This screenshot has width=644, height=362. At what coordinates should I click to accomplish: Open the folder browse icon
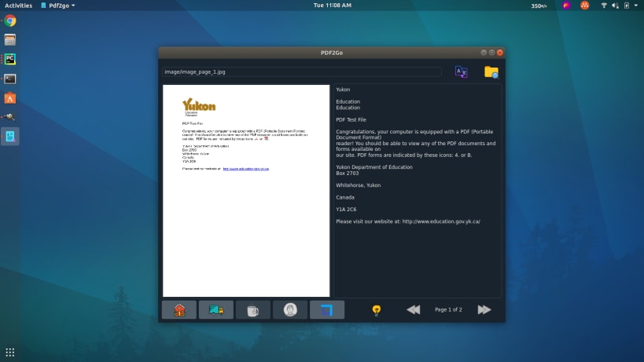coord(491,72)
